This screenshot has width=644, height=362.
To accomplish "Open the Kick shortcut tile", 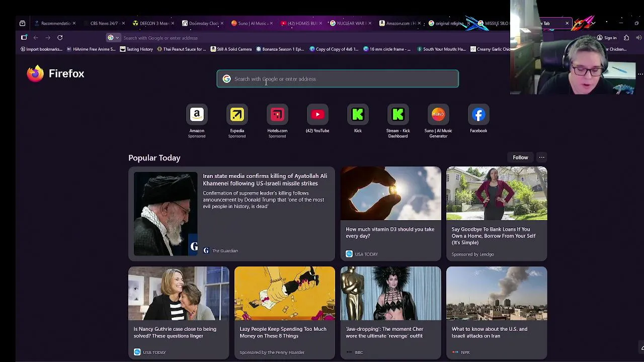I will [358, 115].
